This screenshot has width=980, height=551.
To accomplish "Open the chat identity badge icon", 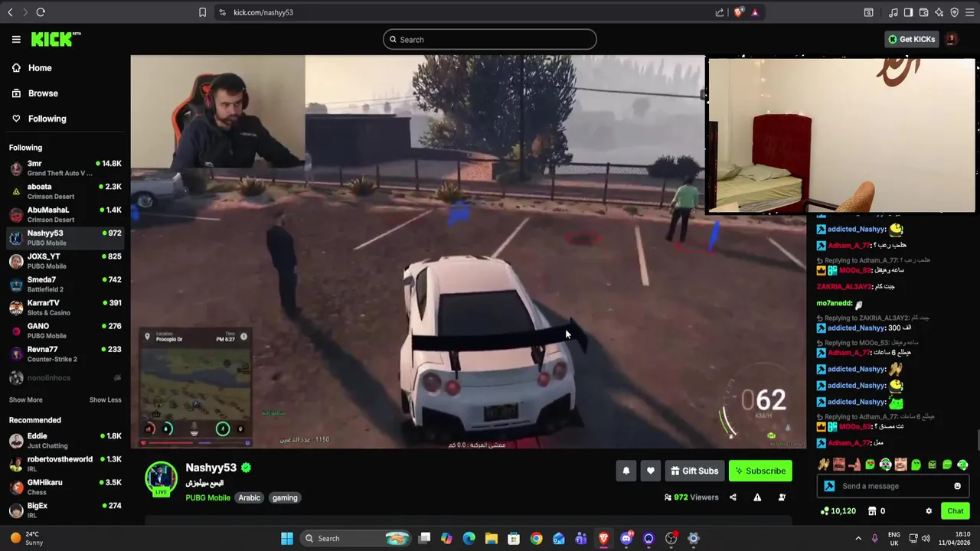I will [828, 486].
